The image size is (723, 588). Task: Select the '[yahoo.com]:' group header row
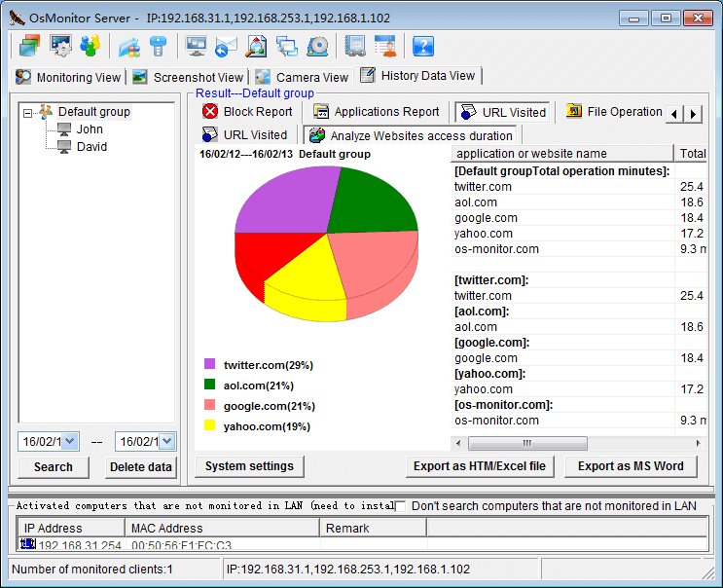(579, 374)
